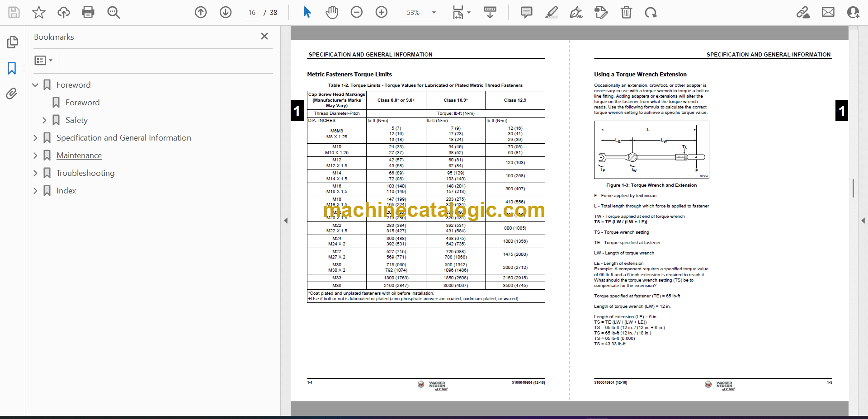
Task: Open the page thumbnails panel
Action: tap(12, 42)
